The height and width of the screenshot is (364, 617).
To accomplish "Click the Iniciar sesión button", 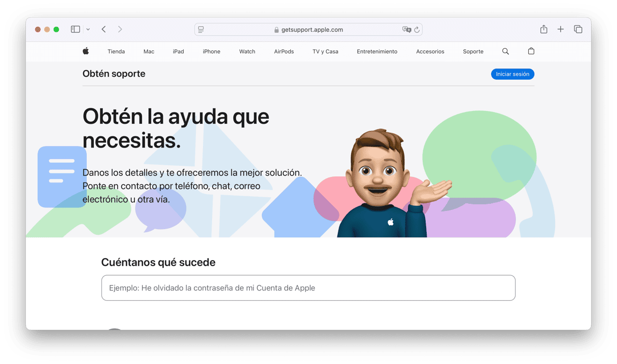I will tap(512, 74).
